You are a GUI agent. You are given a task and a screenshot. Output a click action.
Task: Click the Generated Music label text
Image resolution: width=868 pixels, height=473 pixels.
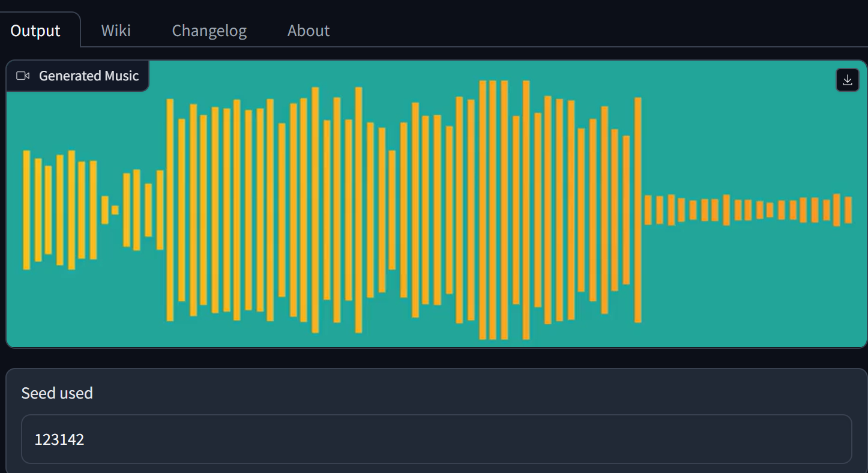(89, 76)
